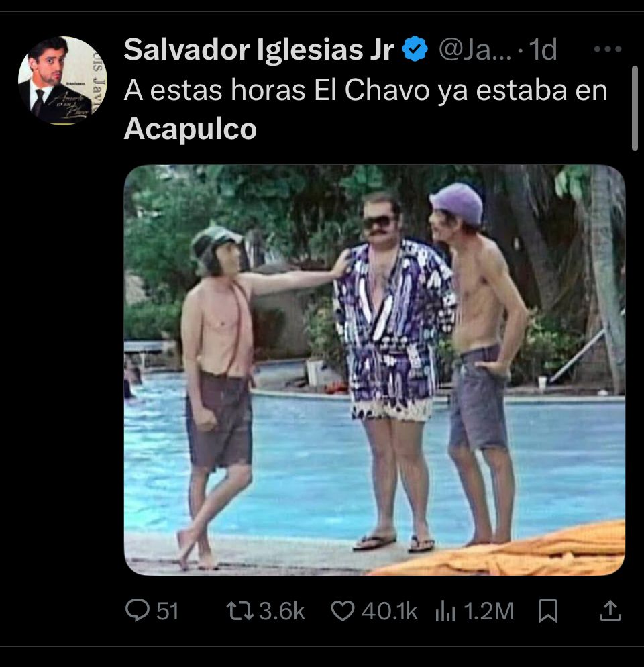The height and width of the screenshot is (667, 644).
Task: Open the three-dot more options menu
Action: point(607,50)
